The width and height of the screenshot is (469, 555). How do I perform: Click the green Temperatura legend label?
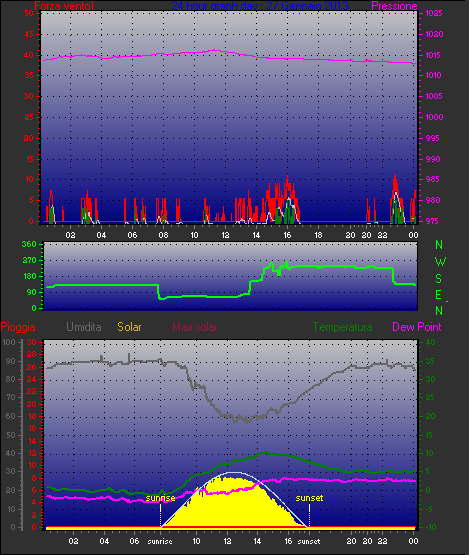click(342, 327)
